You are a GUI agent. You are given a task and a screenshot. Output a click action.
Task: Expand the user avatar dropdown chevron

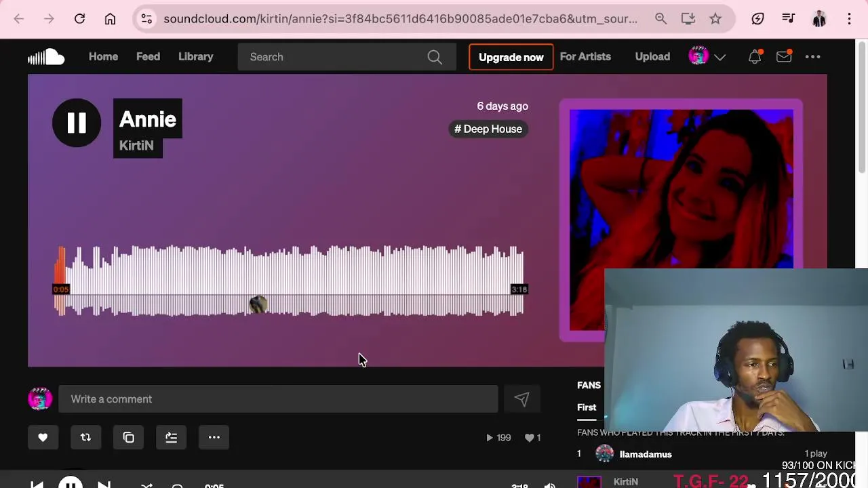(x=720, y=58)
